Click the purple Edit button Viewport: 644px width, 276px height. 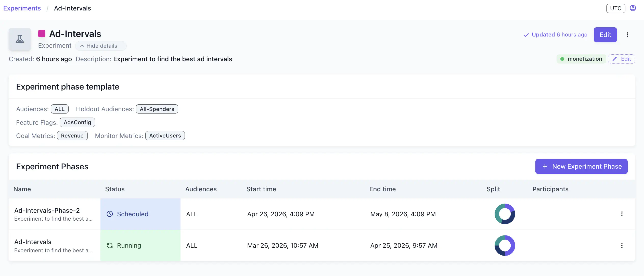(605, 35)
